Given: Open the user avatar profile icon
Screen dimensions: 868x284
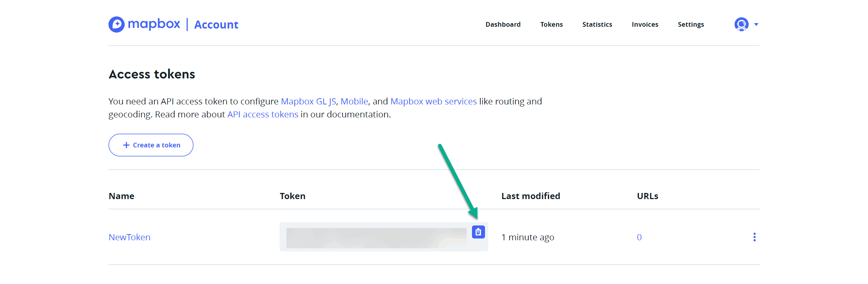Looking at the screenshot, I should tap(741, 24).
